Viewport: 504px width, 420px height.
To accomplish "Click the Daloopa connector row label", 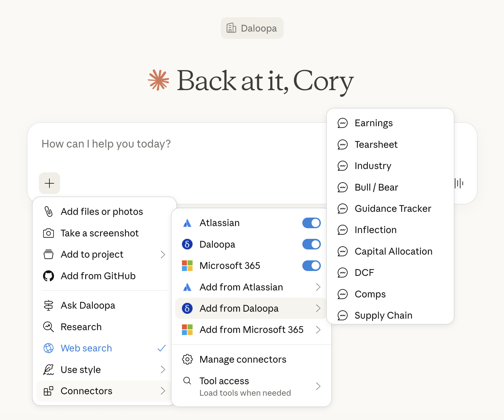I will pos(217,244).
